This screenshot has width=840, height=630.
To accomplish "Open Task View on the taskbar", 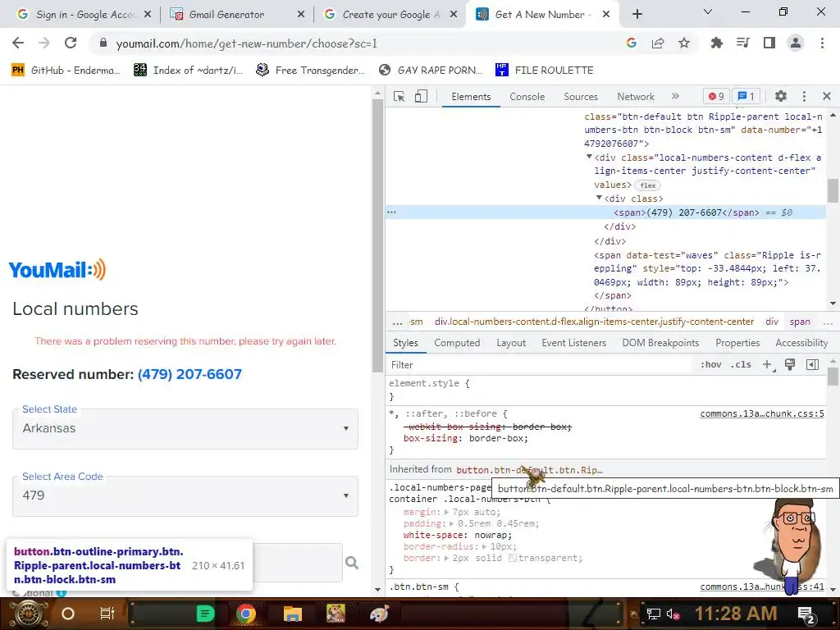I will point(107,614).
